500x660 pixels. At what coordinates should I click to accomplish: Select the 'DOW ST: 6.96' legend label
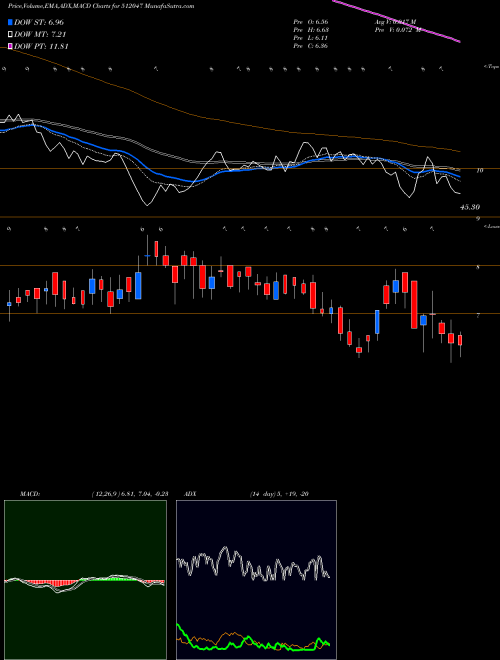click(39, 22)
